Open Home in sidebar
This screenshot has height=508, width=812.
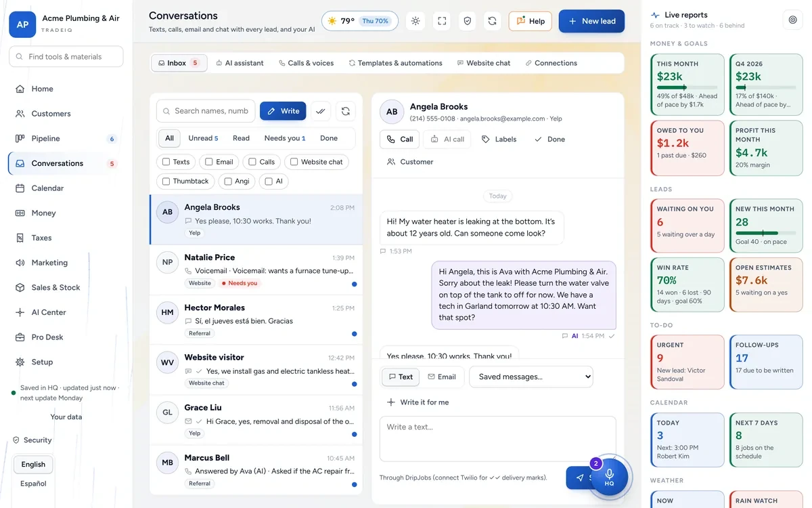(66, 89)
